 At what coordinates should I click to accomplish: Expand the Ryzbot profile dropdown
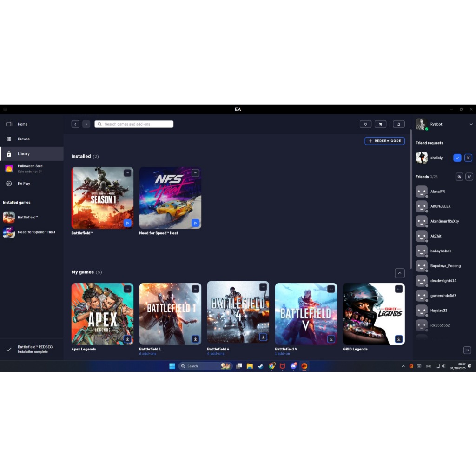(471, 124)
